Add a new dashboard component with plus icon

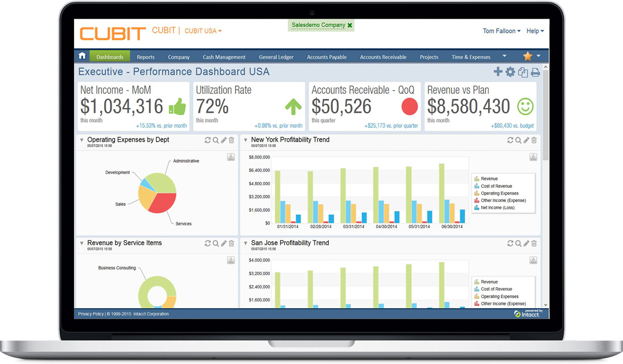click(x=498, y=72)
